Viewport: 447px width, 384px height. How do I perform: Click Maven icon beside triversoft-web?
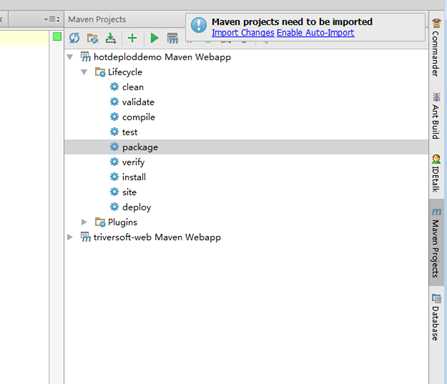tap(86, 237)
